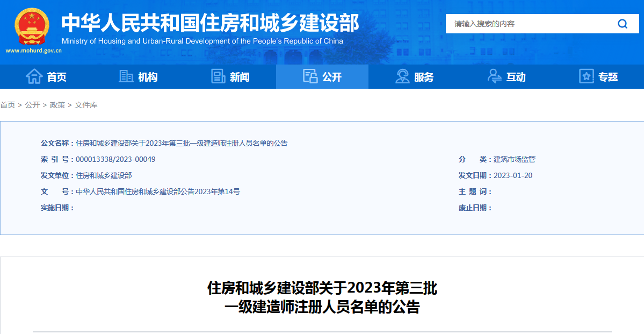Image resolution: width=644 pixels, height=334 pixels.
Task: Open the 机构 navigation tab
Action: pos(138,76)
